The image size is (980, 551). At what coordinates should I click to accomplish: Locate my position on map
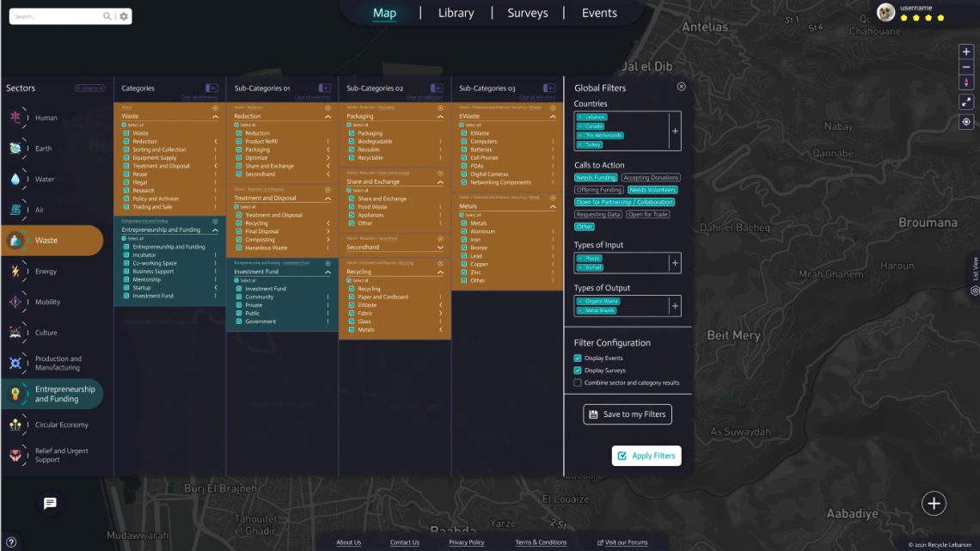[x=966, y=122]
